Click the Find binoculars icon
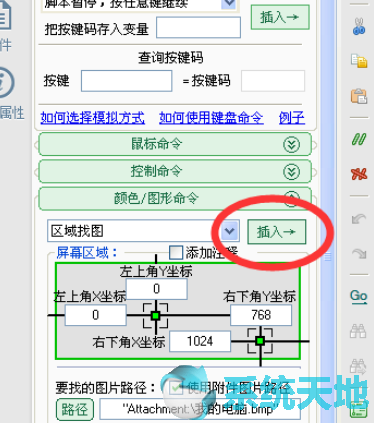This screenshot has height=423, width=374. coord(358,330)
